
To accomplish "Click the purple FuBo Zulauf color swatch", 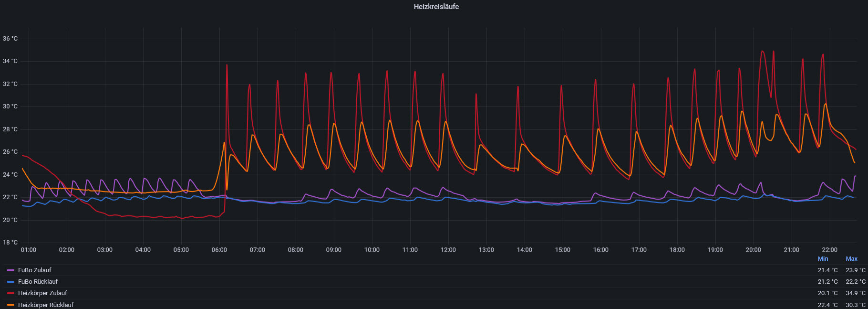I will pyautogui.click(x=10, y=270).
